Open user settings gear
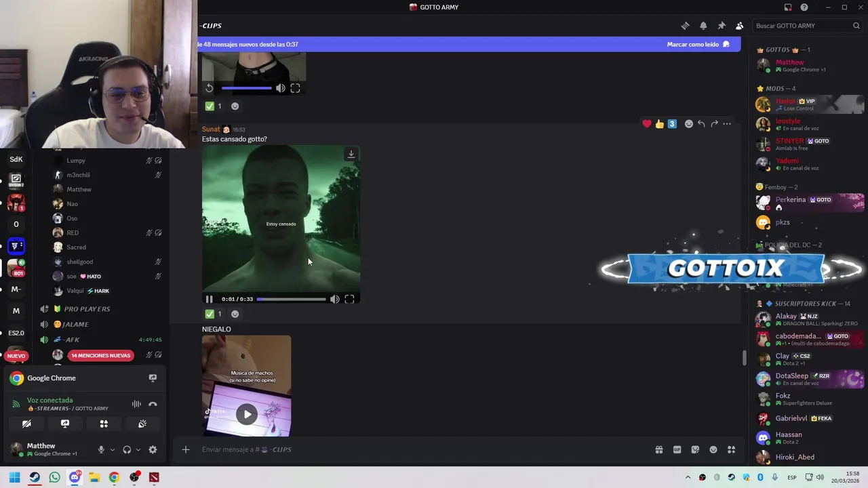 point(153,449)
